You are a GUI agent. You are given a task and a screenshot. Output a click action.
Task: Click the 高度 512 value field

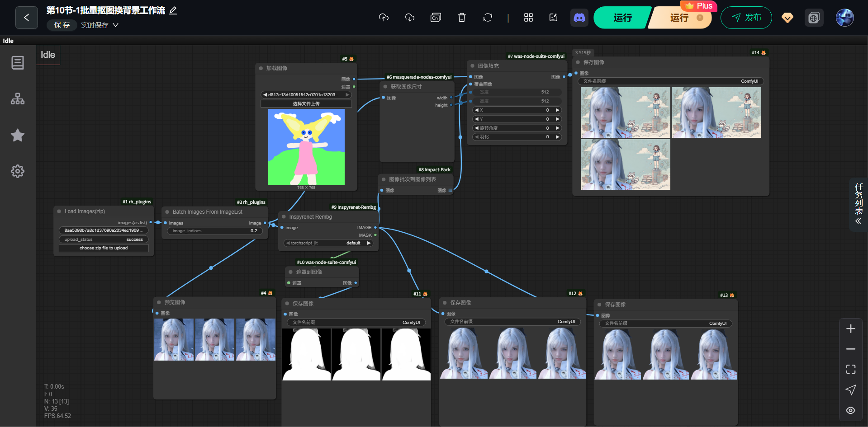[517, 101]
